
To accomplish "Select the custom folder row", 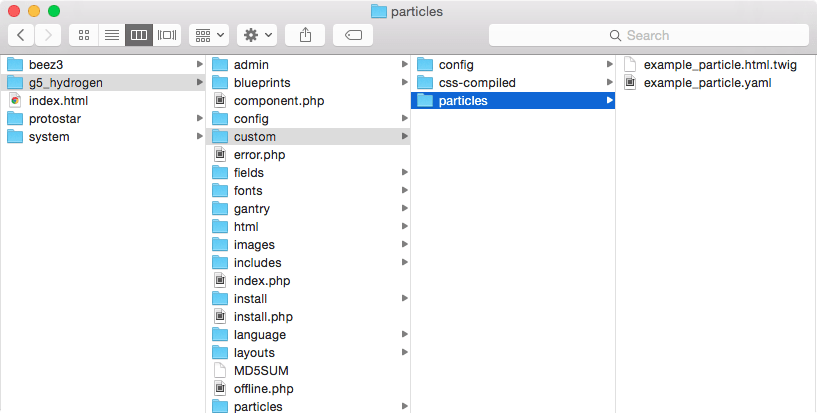I will pyautogui.click(x=308, y=136).
